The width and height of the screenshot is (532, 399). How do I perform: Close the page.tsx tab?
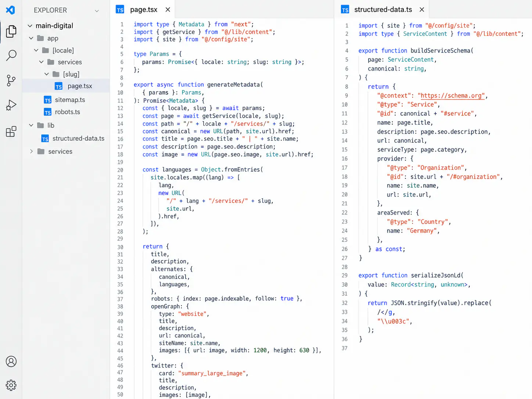[168, 10]
